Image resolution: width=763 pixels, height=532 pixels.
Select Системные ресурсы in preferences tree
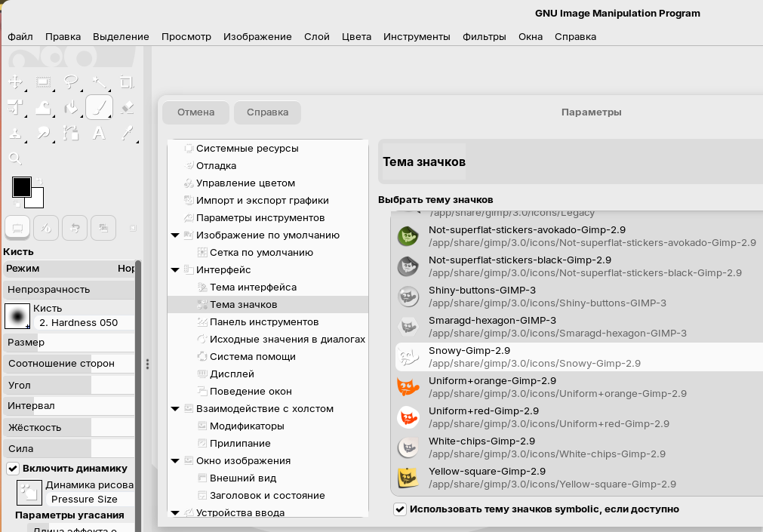tap(248, 149)
